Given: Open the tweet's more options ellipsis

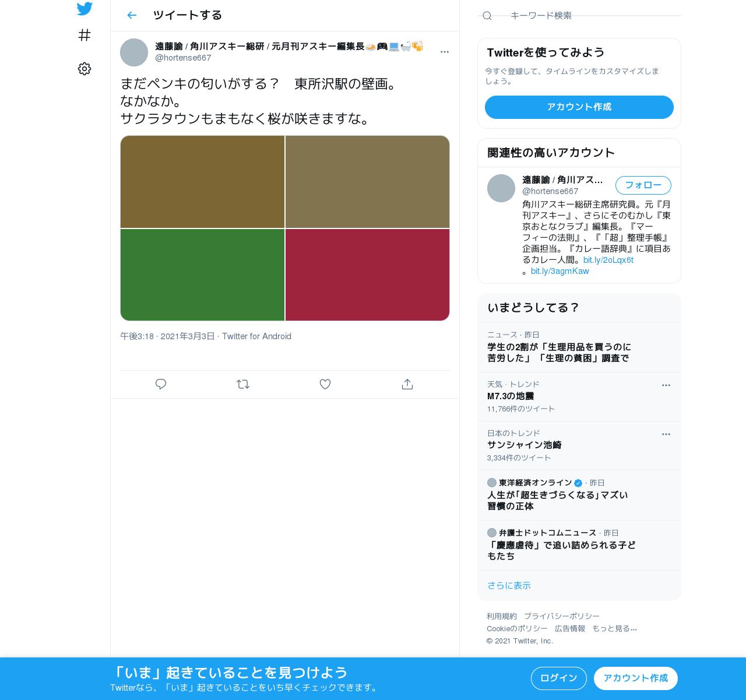Looking at the screenshot, I should tap(445, 52).
